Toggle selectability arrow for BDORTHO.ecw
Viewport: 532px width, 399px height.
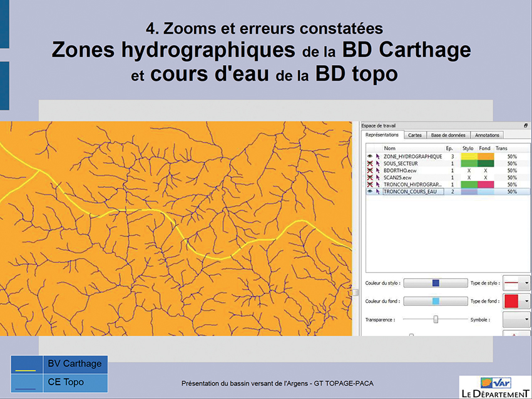pos(377,171)
